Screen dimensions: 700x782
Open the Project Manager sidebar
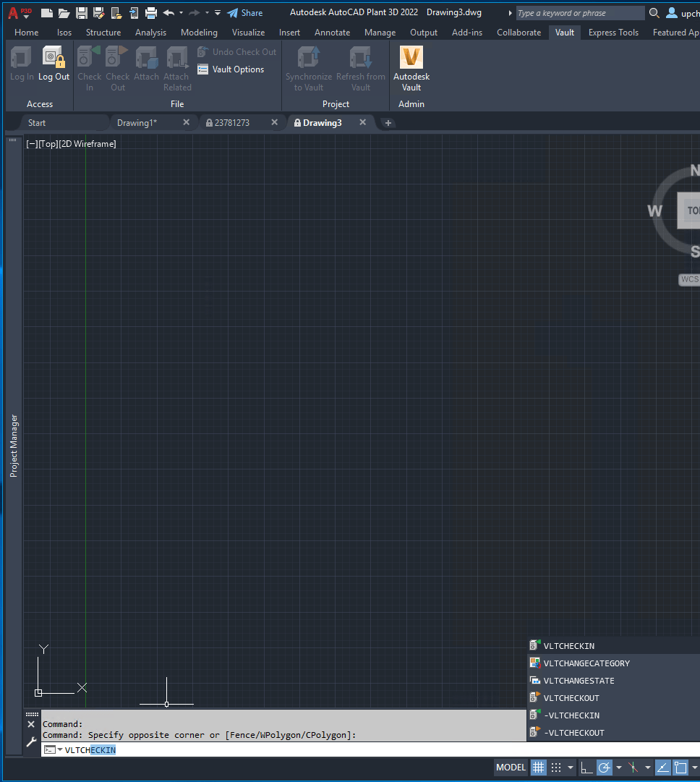12,444
